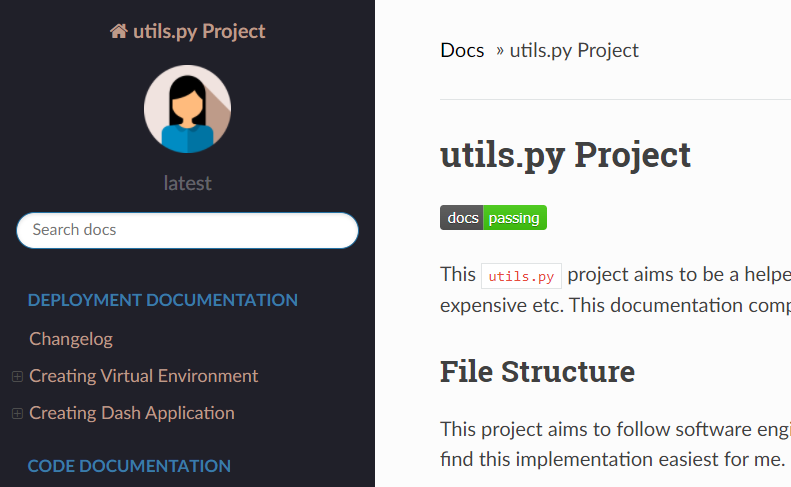Expand the Creating Dash Application tree node

coord(17,413)
